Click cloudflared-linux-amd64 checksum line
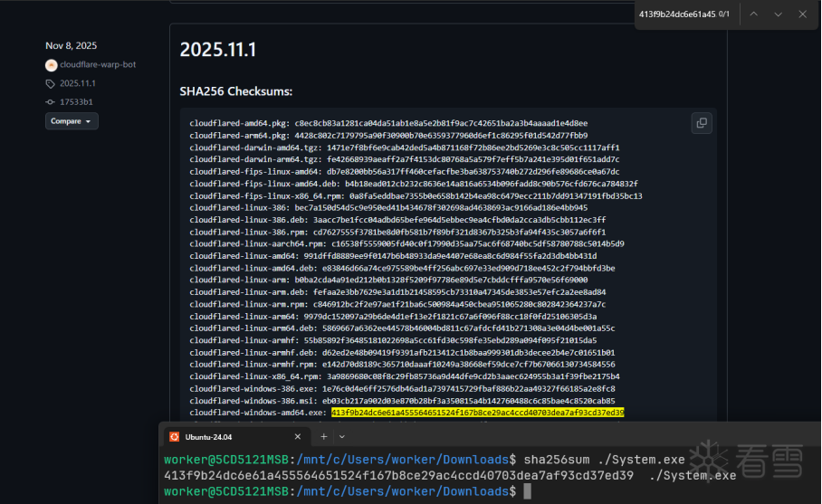 pyautogui.click(x=393, y=256)
